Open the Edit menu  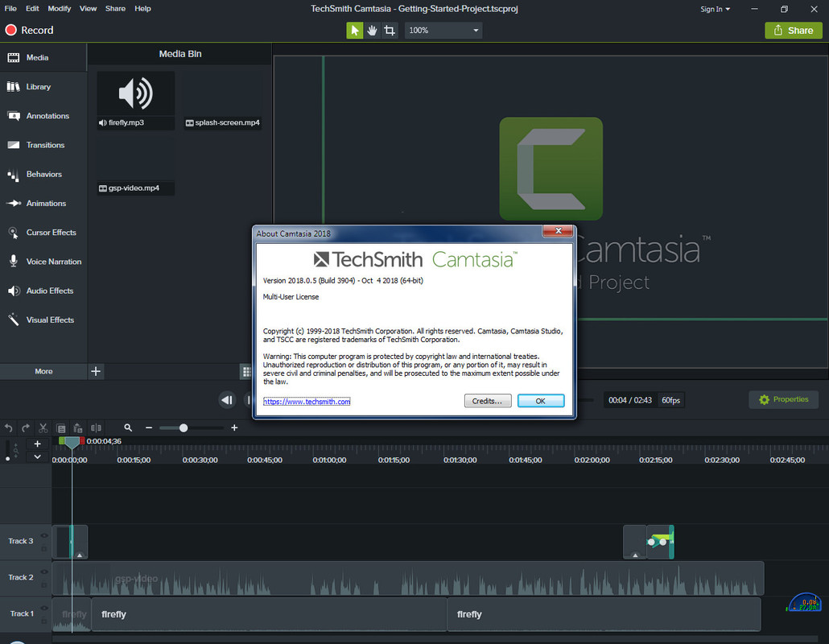pos(32,9)
